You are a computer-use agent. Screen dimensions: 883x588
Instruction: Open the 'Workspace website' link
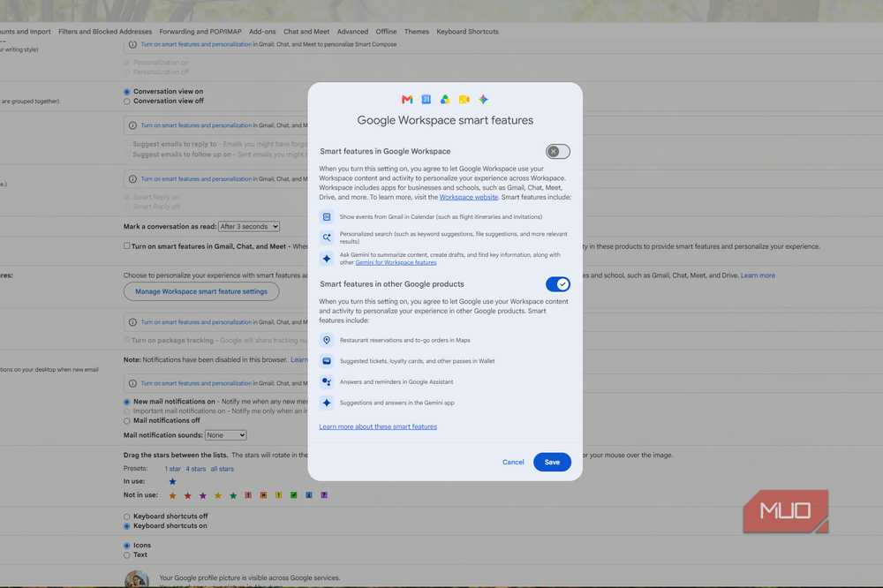point(469,197)
